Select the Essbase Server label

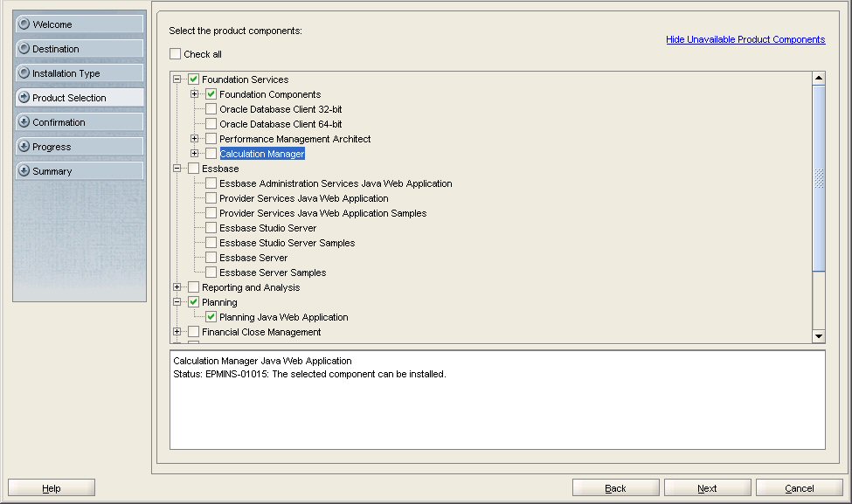(253, 258)
